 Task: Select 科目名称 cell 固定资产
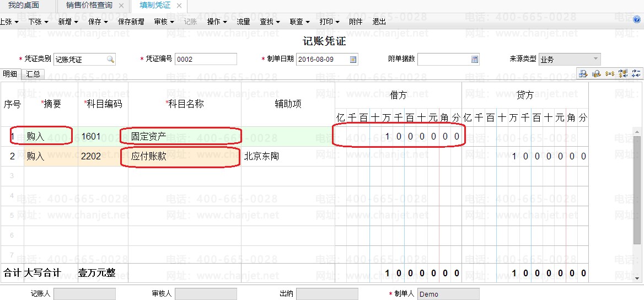pyautogui.click(x=185, y=136)
